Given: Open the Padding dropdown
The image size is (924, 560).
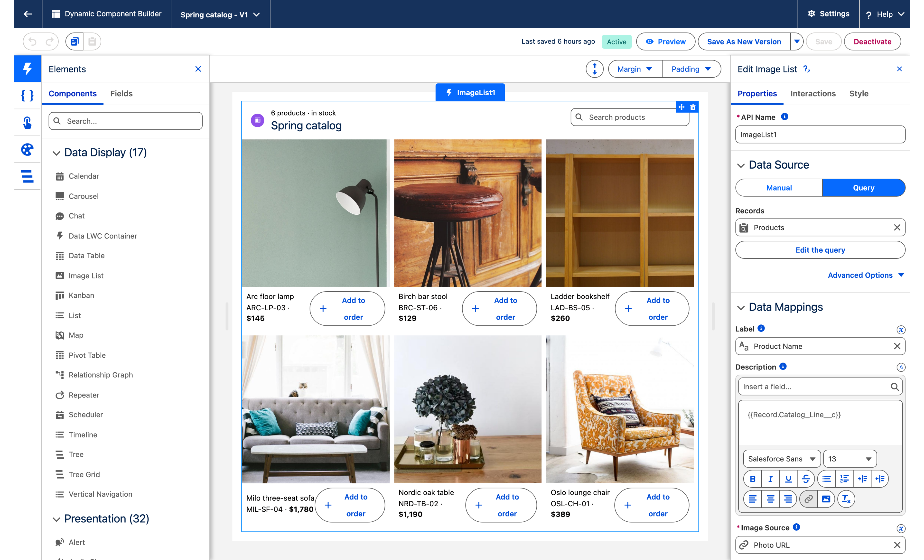Looking at the screenshot, I should tap(691, 69).
